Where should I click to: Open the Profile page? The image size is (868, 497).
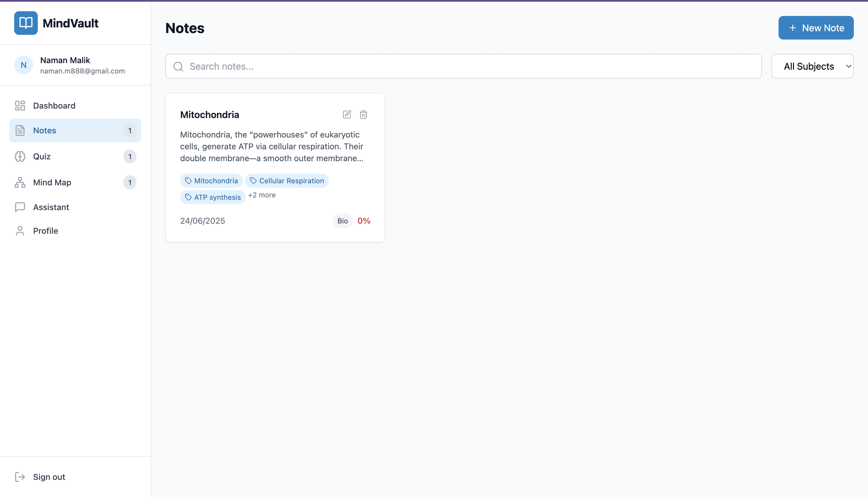tap(45, 230)
